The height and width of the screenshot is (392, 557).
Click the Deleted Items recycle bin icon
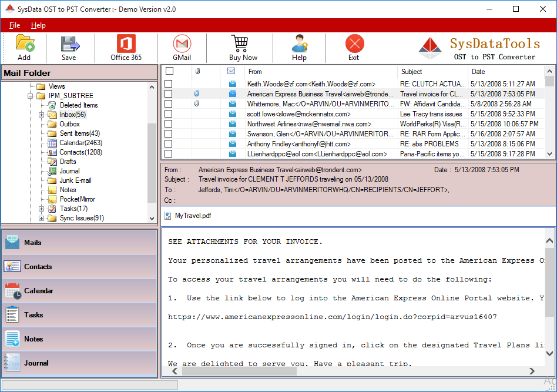pyautogui.click(x=52, y=105)
